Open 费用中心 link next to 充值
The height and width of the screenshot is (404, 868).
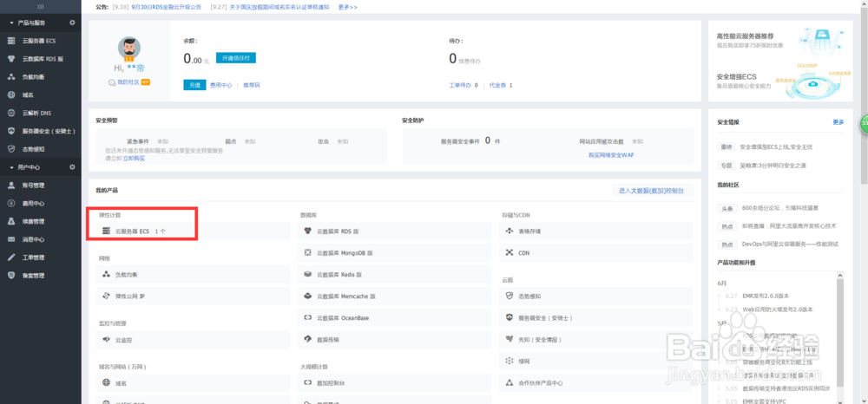[x=220, y=86]
